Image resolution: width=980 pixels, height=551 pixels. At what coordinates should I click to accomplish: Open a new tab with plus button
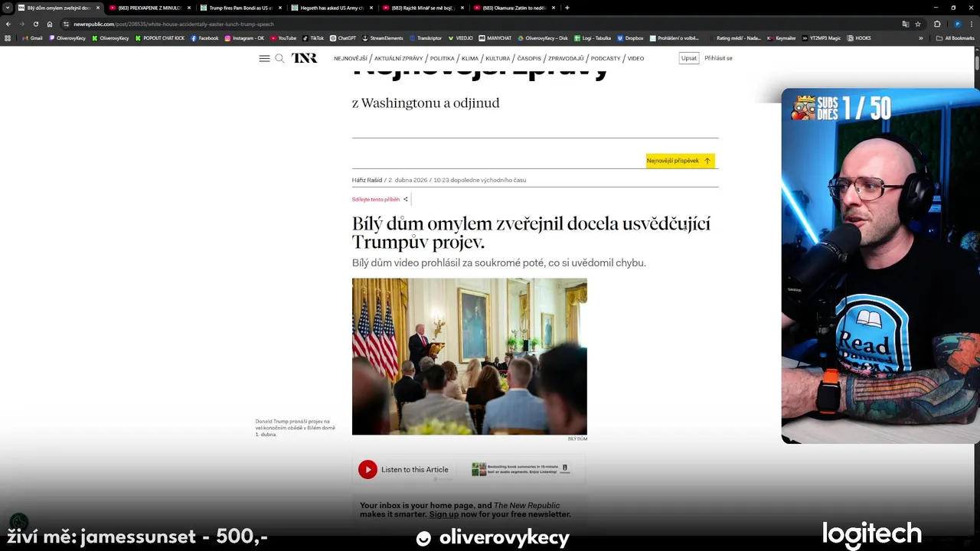(x=567, y=8)
